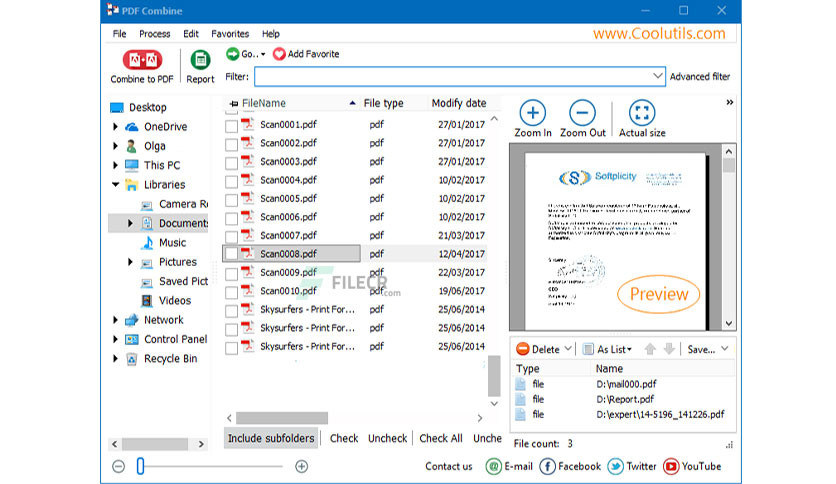This screenshot has width=836, height=484.
Task: Click the red Delete icon
Action: coord(522,349)
